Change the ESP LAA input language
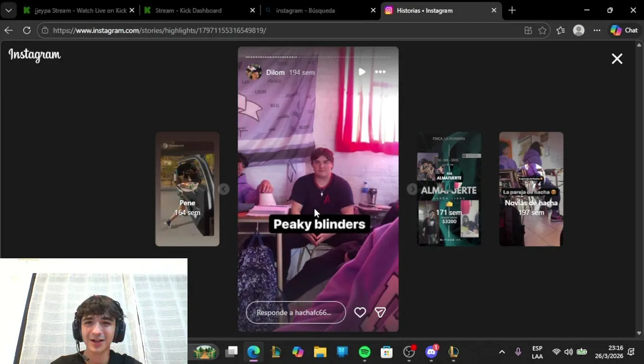This screenshot has height=364, width=644. 537,352
